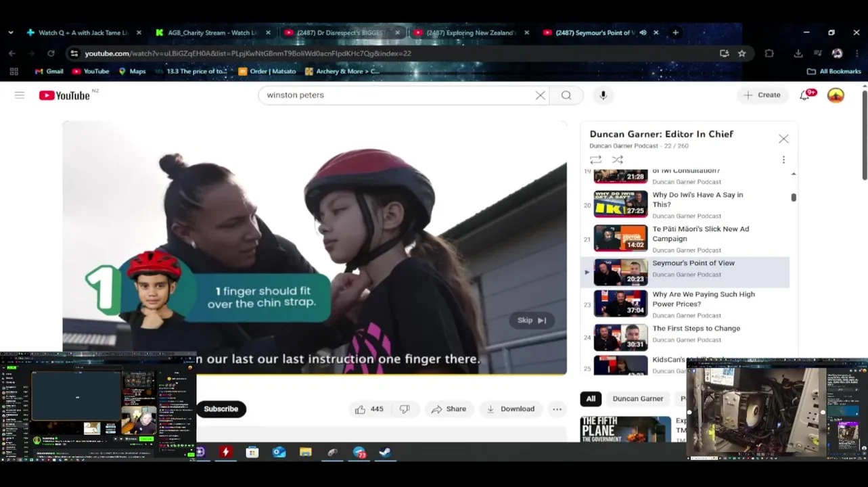Open playlist three-dot options menu
This screenshot has width=868, height=487.
pyautogui.click(x=783, y=160)
